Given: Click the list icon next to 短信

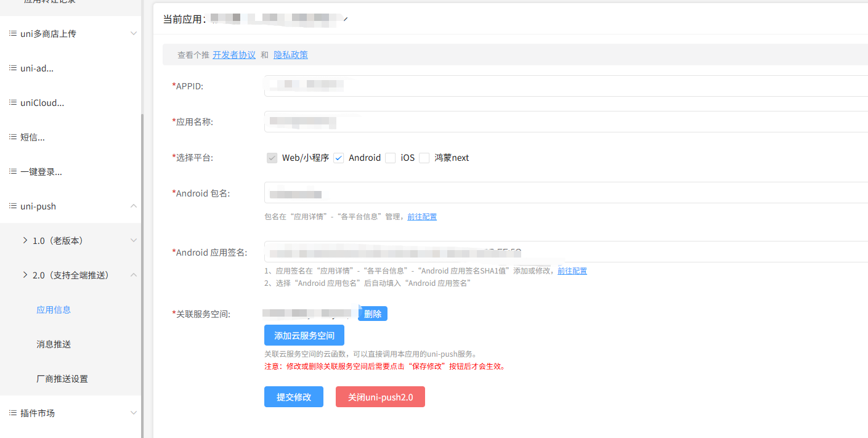Looking at the screenshot, I should (x=12, y=137).
